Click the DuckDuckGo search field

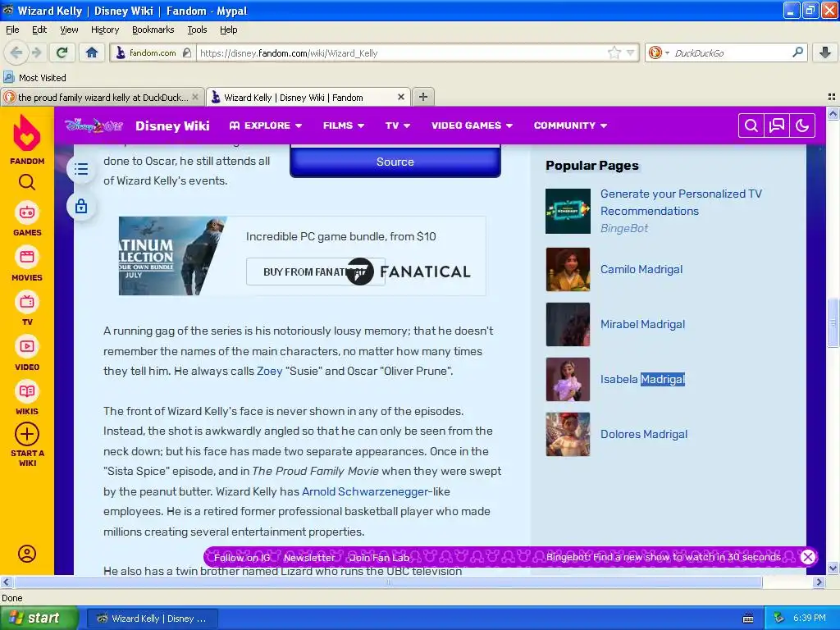[730, 52]
